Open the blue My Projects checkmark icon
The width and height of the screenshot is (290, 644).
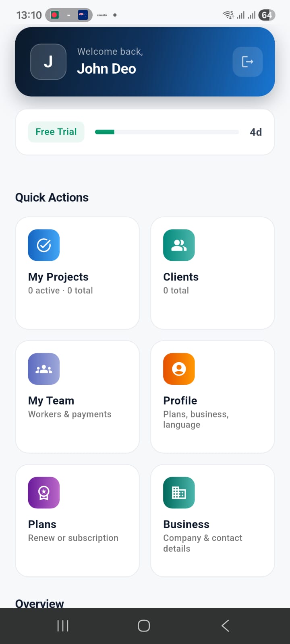coord(44,245)
